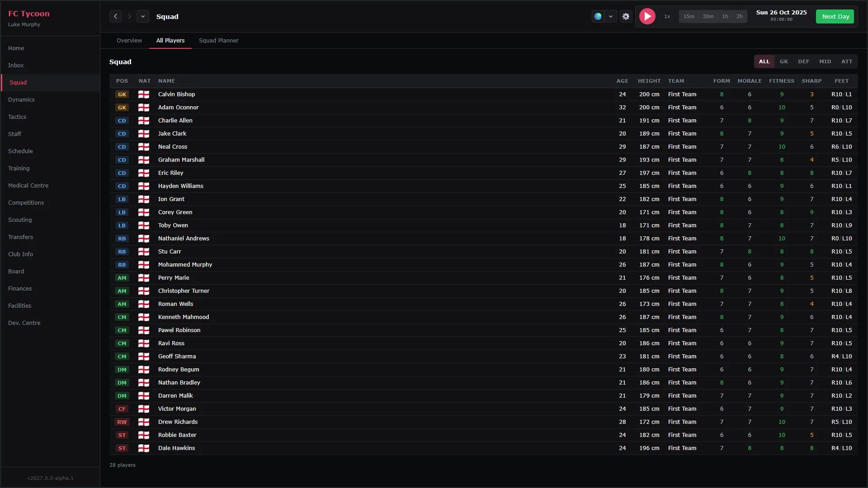Open the settings gear icon
Viewport: 868px width, 488px height.
[626, 16]
